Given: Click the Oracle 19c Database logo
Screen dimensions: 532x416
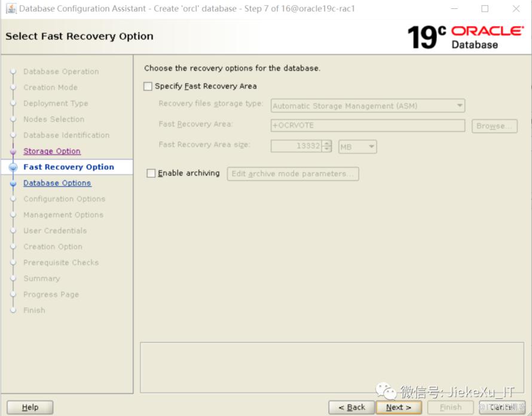Looking at the screenshot, I should click(465, 37).
